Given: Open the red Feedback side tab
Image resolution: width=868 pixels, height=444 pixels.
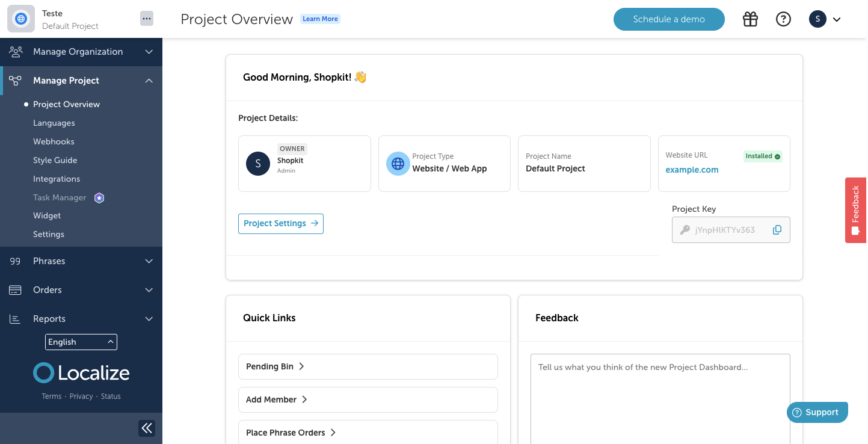Looking at the screenshot, I should coord(855,210).
